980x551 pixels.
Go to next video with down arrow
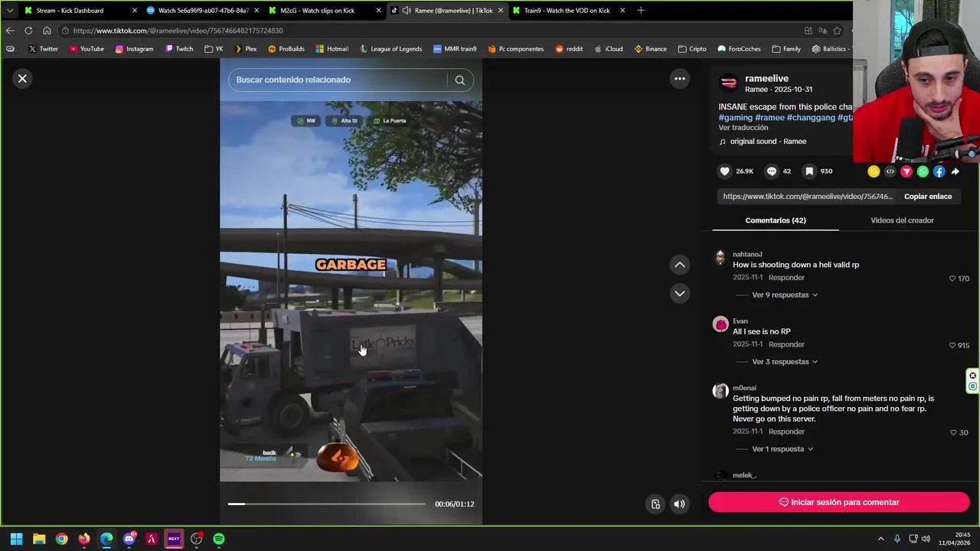(x=679, y=293)
